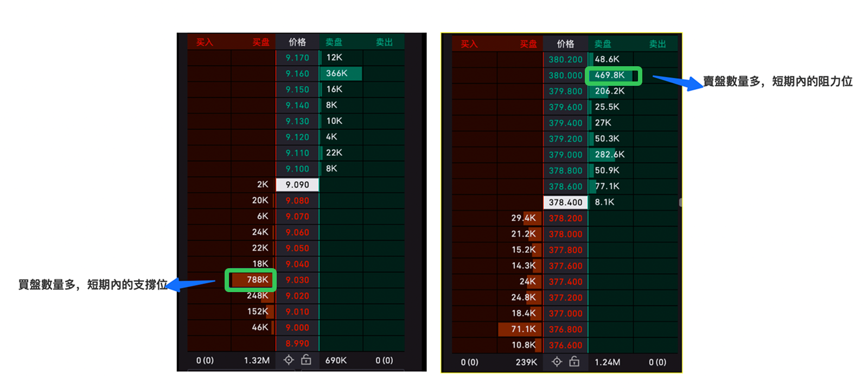Image resolution: width=868 pixels, height=392 pixels.
Task: Select the 价格 column header in right panel
Action: coord(565,43)
